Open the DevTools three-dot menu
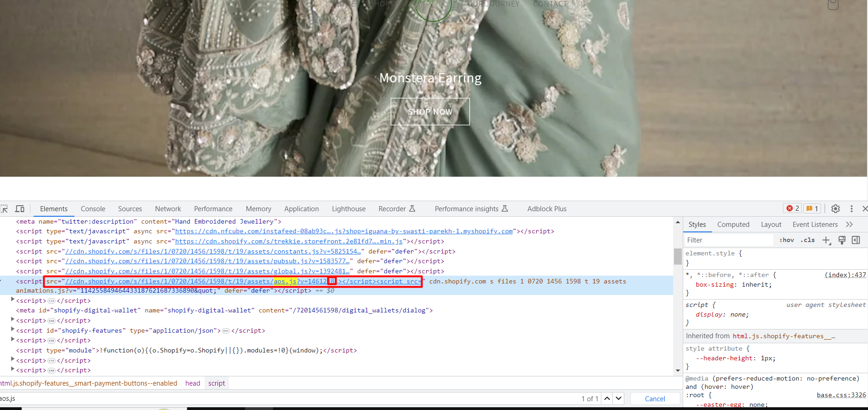This screenshot has height=410, width=868. 851,209
